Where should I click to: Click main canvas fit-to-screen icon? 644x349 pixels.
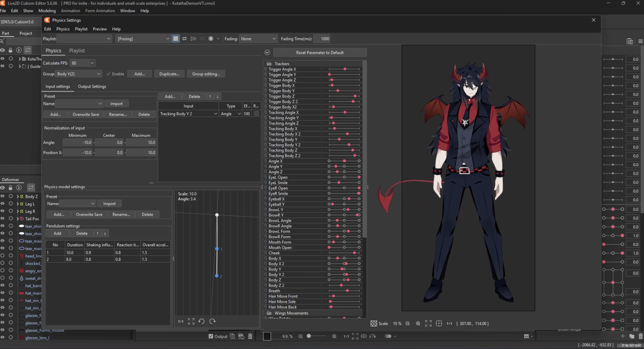[355, 336]
